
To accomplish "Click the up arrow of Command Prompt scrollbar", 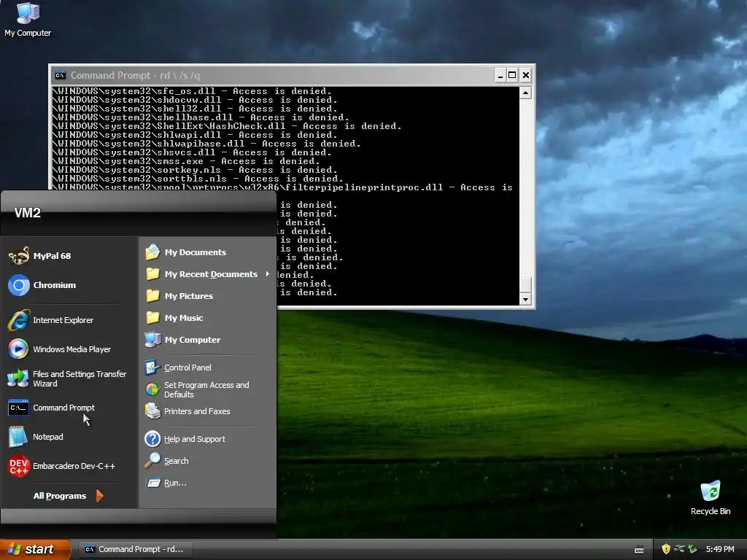I will point(525,93).
